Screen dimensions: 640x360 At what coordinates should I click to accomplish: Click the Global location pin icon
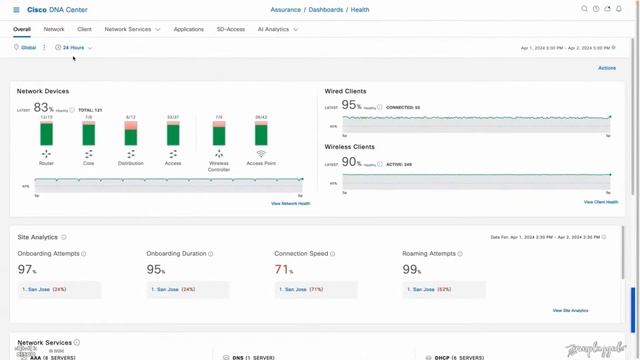16,47
